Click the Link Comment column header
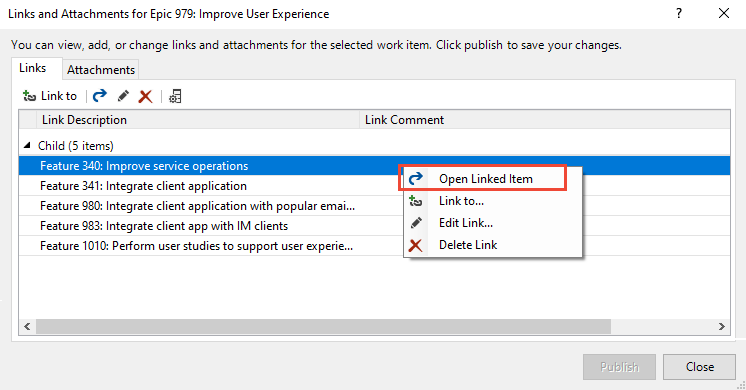 point(545,120)
